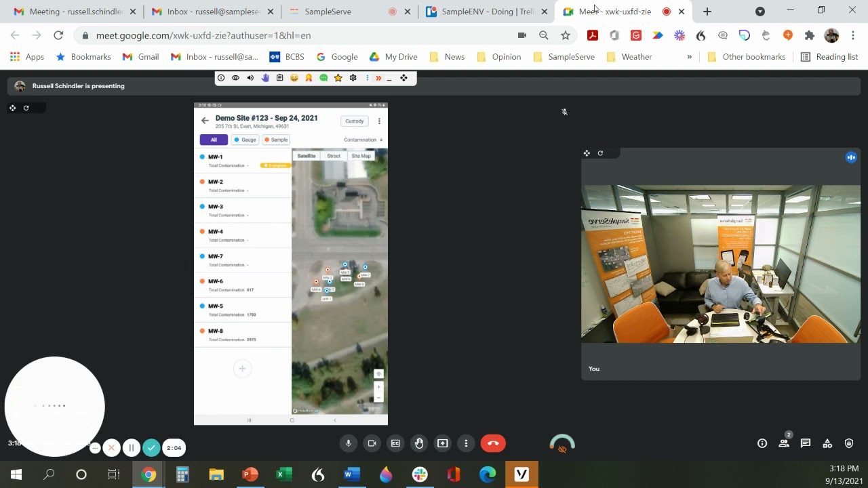Show everyone participants panel
The width and height of the screenshot is (868, 488).
coord(784,443)
